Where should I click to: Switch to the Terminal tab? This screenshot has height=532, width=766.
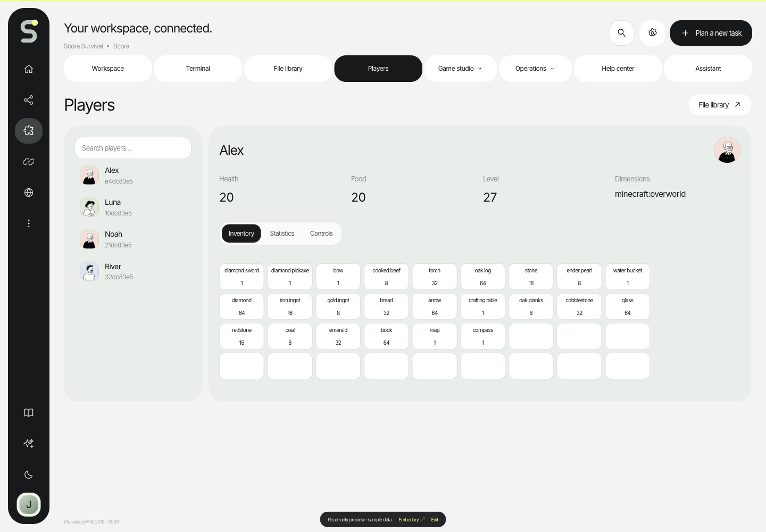pos(198,69)
